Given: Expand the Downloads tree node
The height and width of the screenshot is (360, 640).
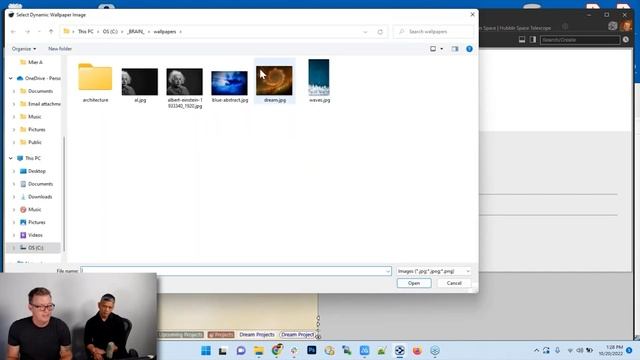Looking at the screenshot, I should click(x=14, y=197).
